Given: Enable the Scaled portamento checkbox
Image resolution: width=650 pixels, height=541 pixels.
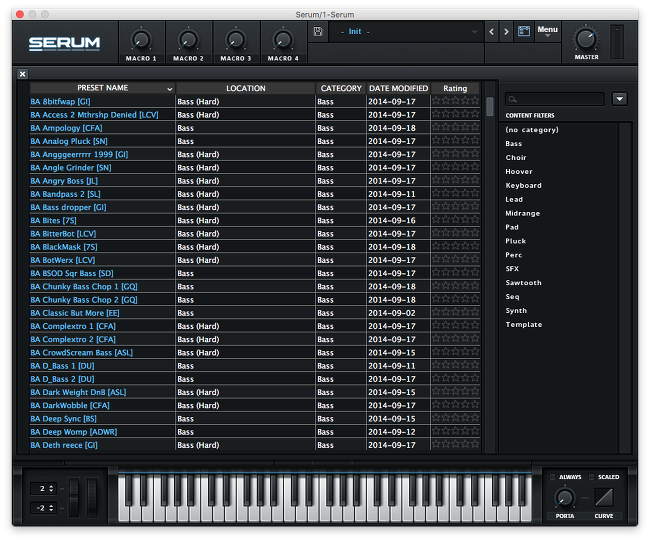Looking at the screenshot, I should tap(591, 477).
